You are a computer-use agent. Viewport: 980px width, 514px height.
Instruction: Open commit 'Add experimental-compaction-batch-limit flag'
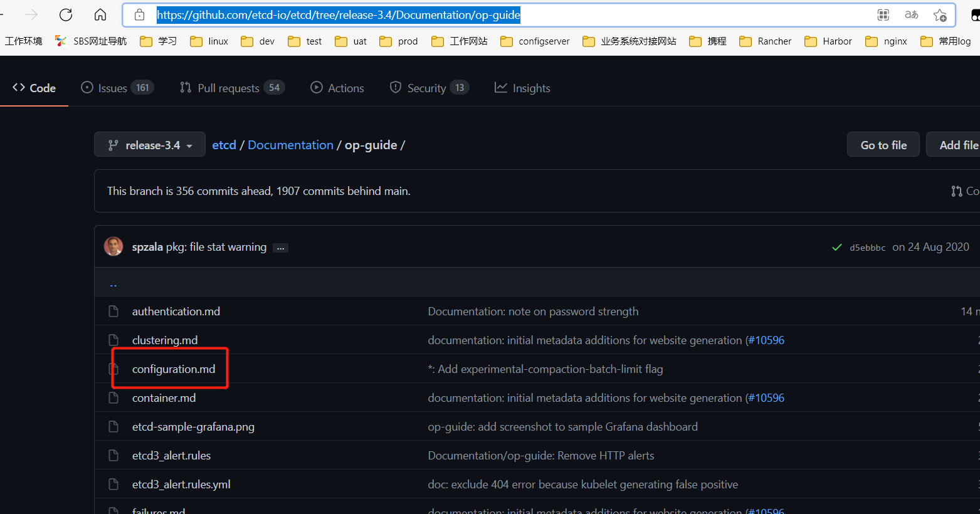tap(545, 369)
